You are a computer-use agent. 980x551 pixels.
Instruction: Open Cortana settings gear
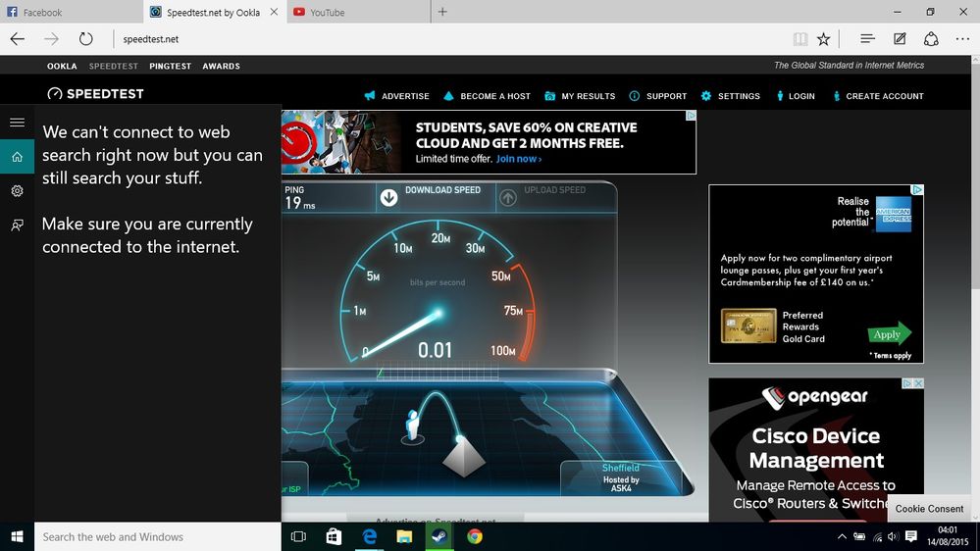(17, 190)
